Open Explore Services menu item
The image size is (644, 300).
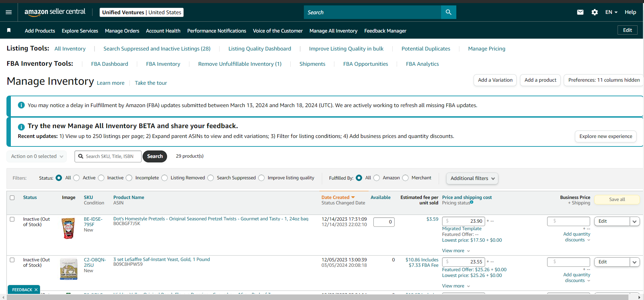coord(80,31)
